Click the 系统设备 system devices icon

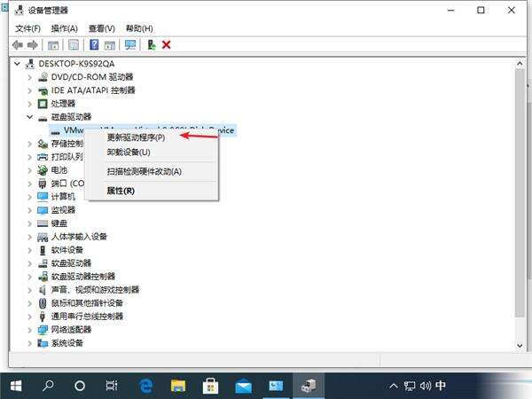[43, 343]
